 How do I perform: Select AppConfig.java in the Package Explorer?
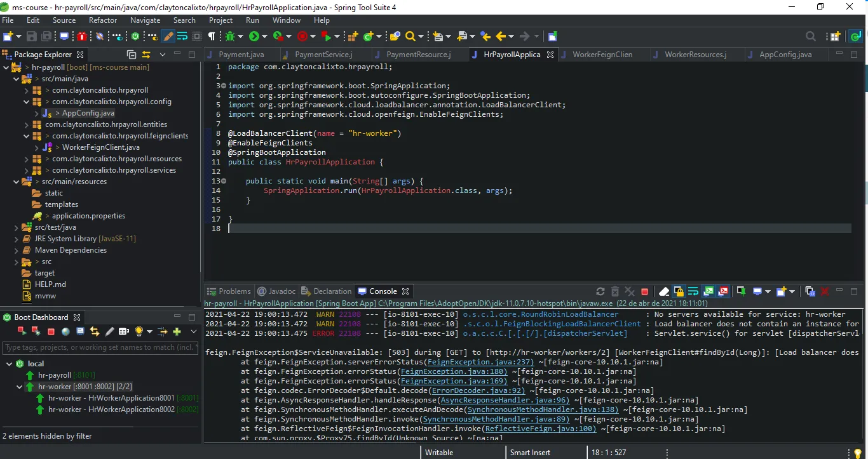(88, 113)
